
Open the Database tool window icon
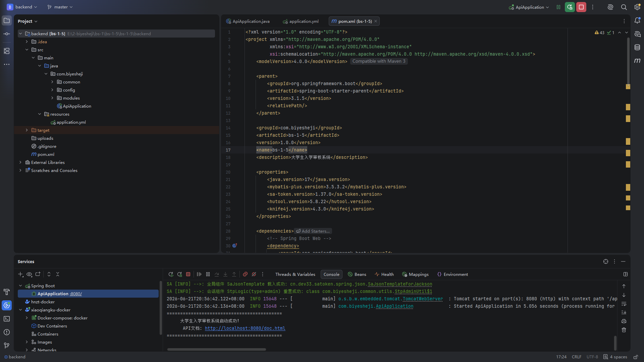coord(637,47)
